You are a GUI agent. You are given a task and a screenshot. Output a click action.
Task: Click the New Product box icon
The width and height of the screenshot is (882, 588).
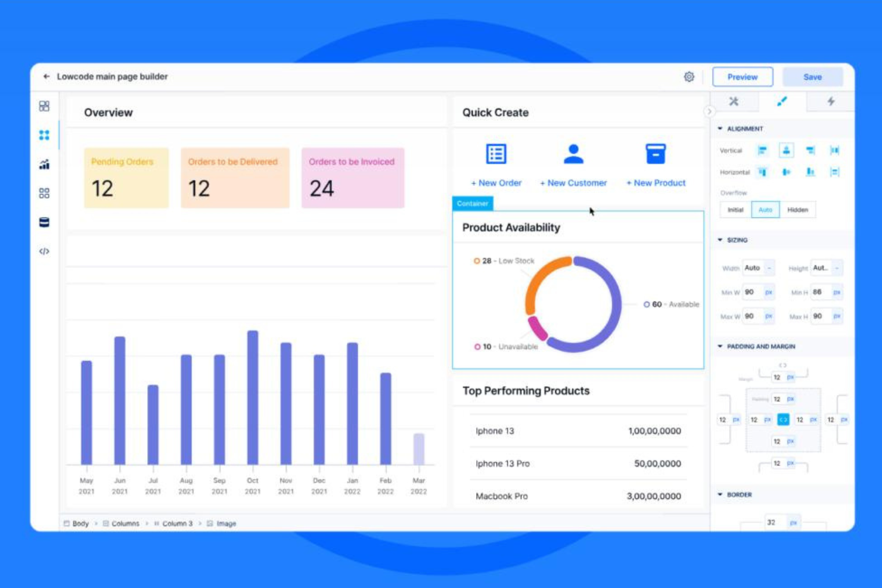point(656,153)
